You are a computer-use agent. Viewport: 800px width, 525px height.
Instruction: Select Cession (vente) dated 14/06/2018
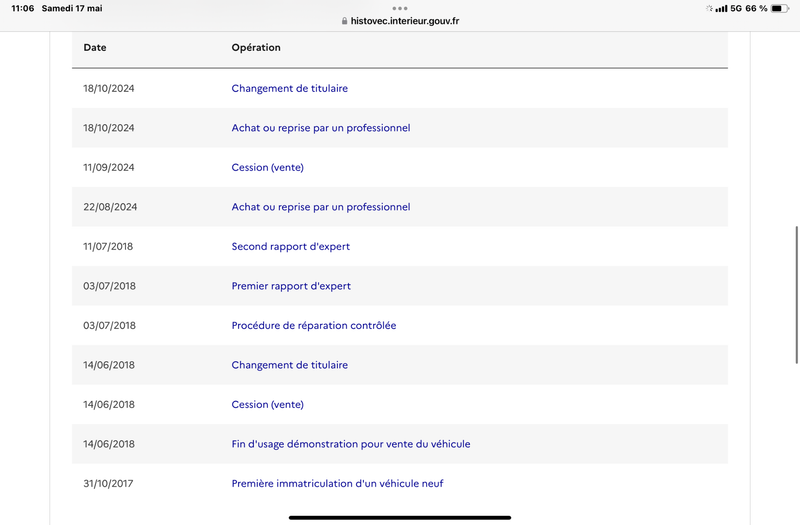click(x=267, y=405)
